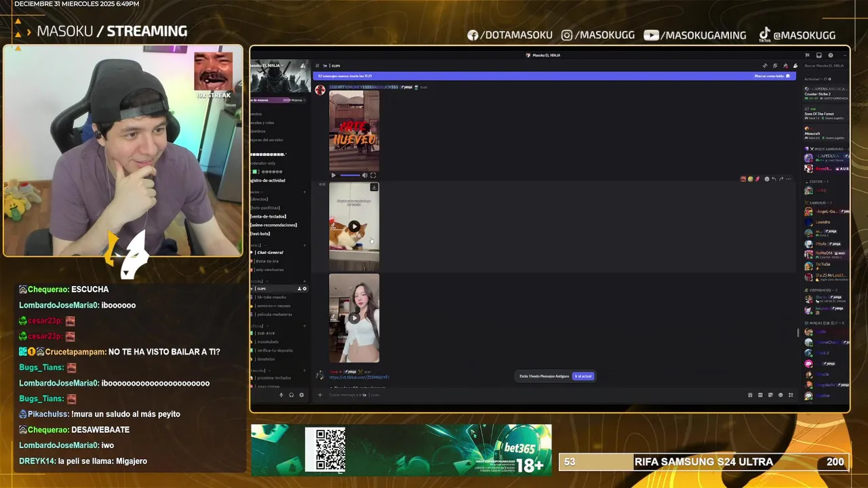Open the GIF picker icon
The image size is (868, 488).
760,395
